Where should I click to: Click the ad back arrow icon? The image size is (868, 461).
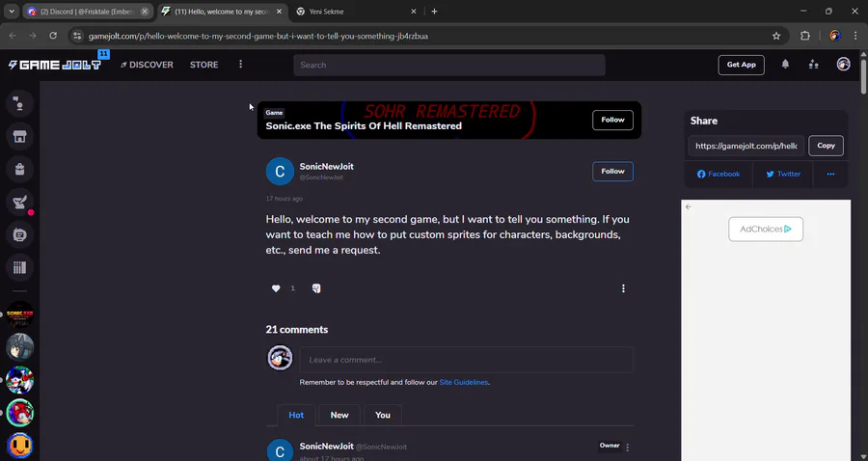pos(688,207)
